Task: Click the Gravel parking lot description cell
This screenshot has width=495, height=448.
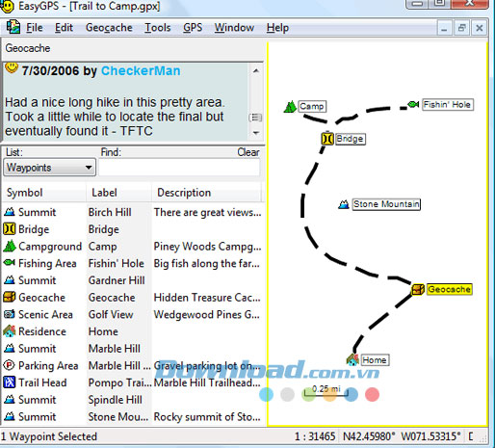Action: point(207,365)
